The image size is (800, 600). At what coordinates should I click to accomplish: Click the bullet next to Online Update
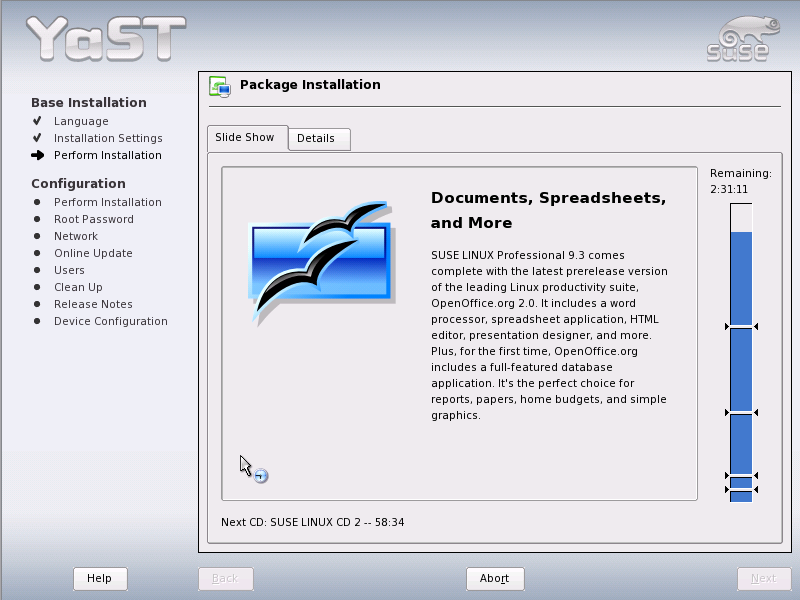pyautogui.click(x=37, y=253)
